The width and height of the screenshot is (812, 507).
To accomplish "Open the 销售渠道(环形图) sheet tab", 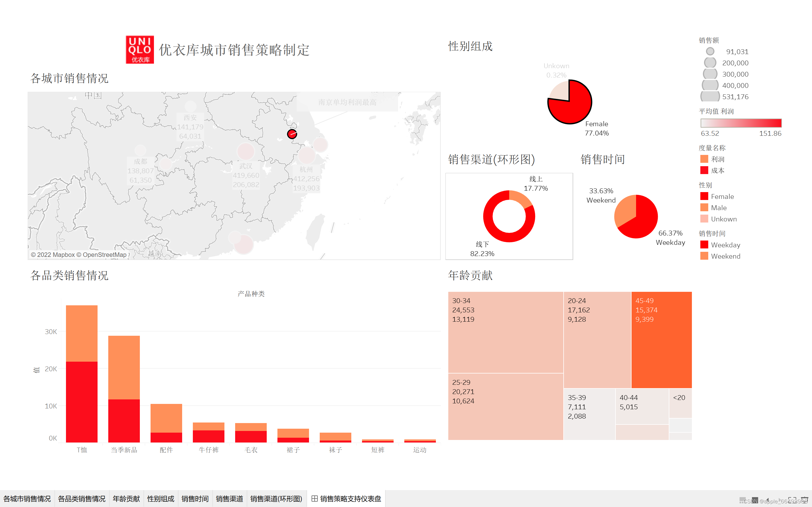I will pos(276,499).
